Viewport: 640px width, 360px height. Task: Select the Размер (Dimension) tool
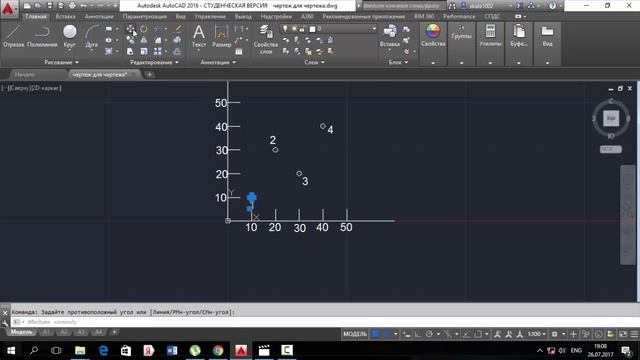pos(221,36)
